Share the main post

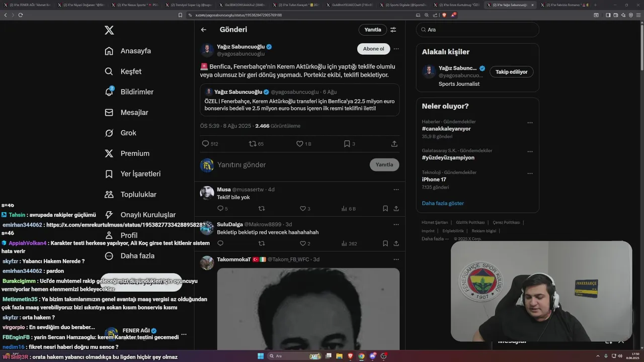click(x=394, y=144)
